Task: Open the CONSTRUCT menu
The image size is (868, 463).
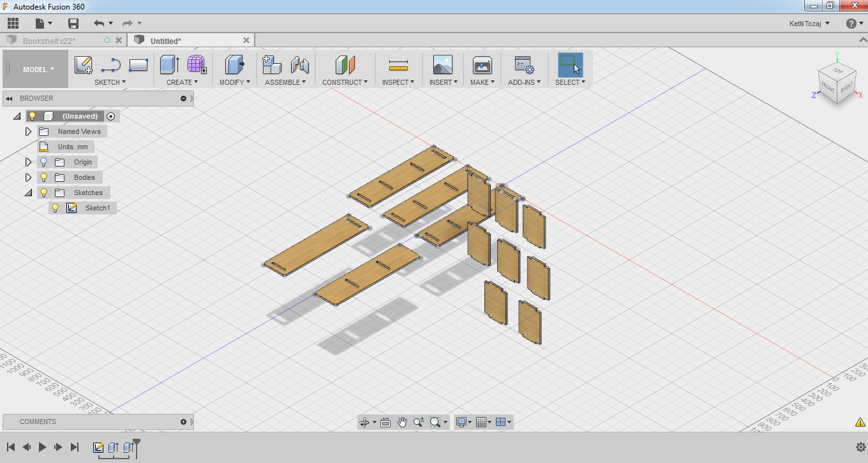Action: tap(345, 82)
